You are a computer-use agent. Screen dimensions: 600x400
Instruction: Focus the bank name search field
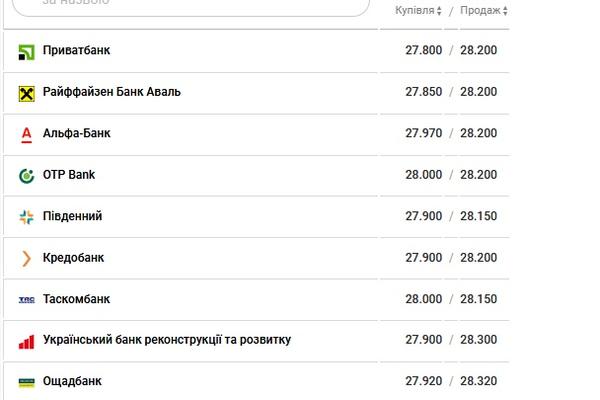click(x=191, y=5)
